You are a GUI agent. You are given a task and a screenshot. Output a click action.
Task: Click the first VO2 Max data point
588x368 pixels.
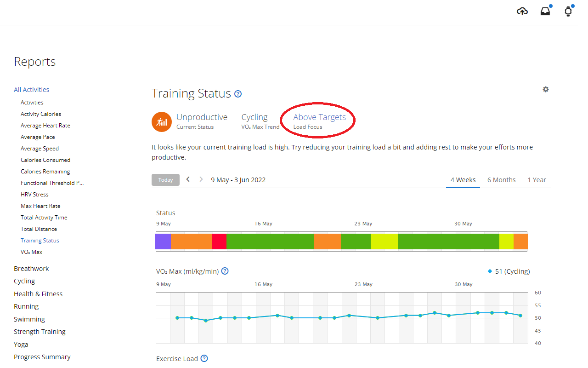pyautogui.click(x=177, y=318)
